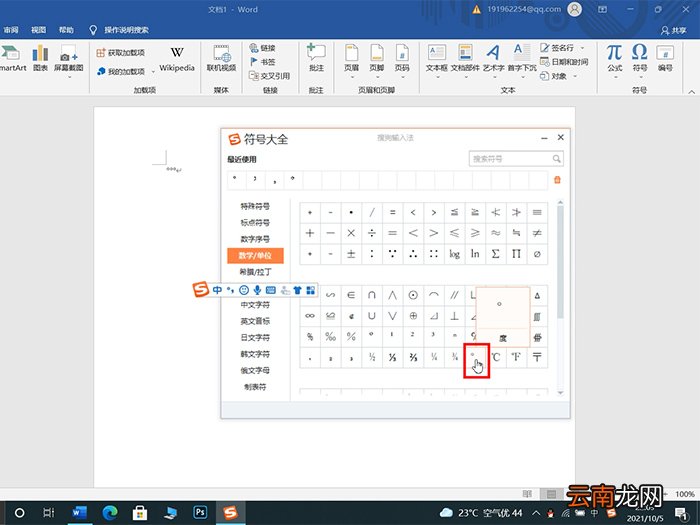Select the 标点符号 punctuation category
The width and height of the screenshot is (700, 525).
[255, 223]
